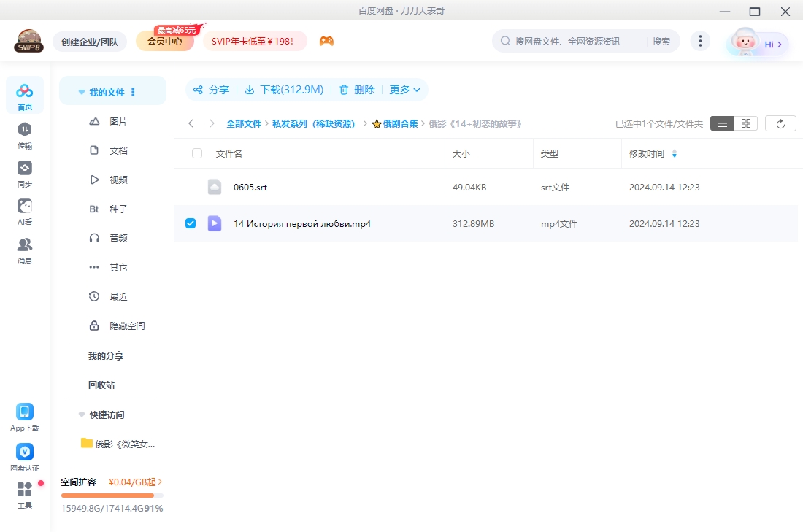Open the 同步 (sync) feature
This screenshot has height=532, width=803.
24,174
